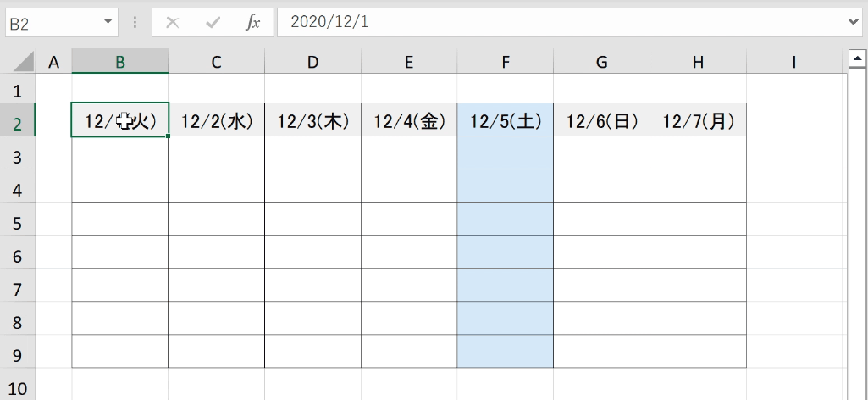Open the Insert Function fx icon

[x=253, y=22]
